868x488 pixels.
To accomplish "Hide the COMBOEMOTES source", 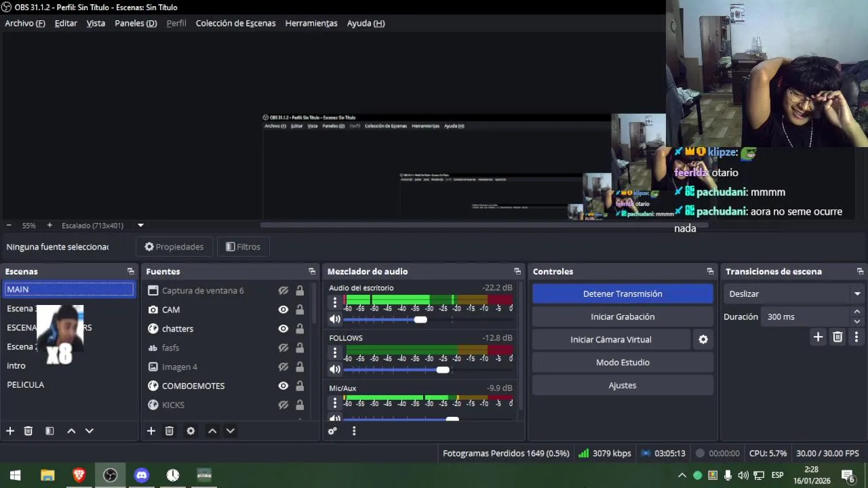I will [283, 386].
